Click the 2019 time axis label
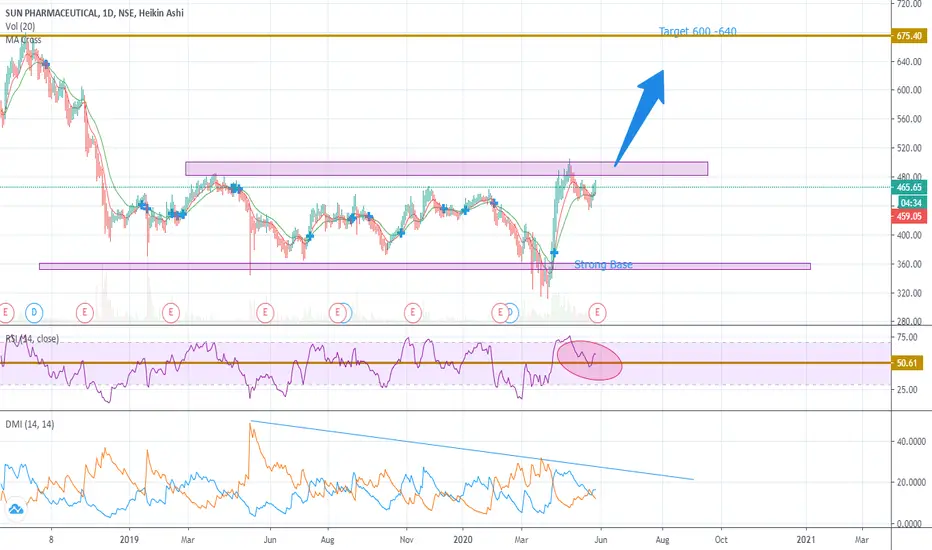The image size is (932, 550). (129, 540)
